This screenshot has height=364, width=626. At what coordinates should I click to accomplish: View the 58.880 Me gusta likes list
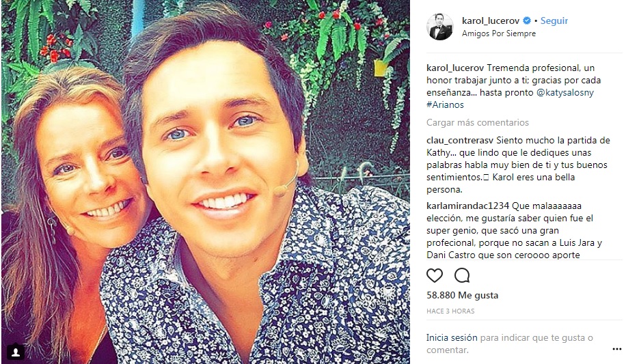coord(462,295)
